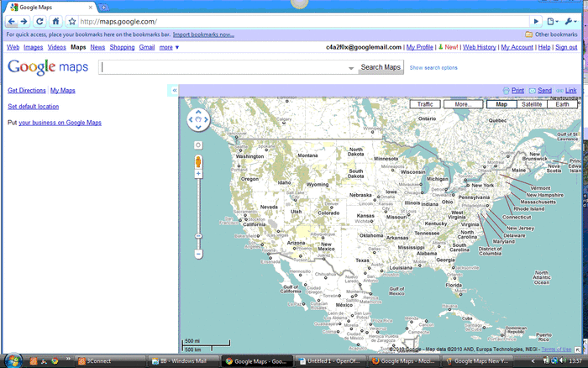This screenshot has height=368, width=588.
Task: Click the Google maps logo
Action: coord(48,67)
